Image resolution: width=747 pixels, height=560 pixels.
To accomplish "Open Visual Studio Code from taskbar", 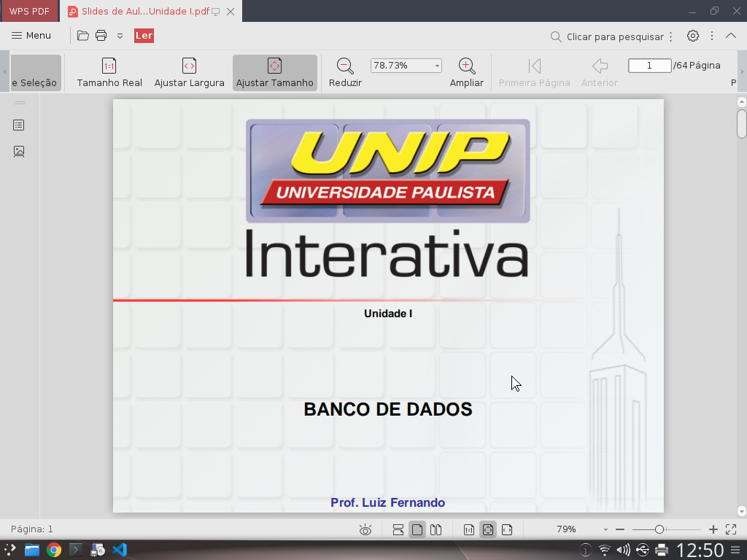I will coord(120,550).
